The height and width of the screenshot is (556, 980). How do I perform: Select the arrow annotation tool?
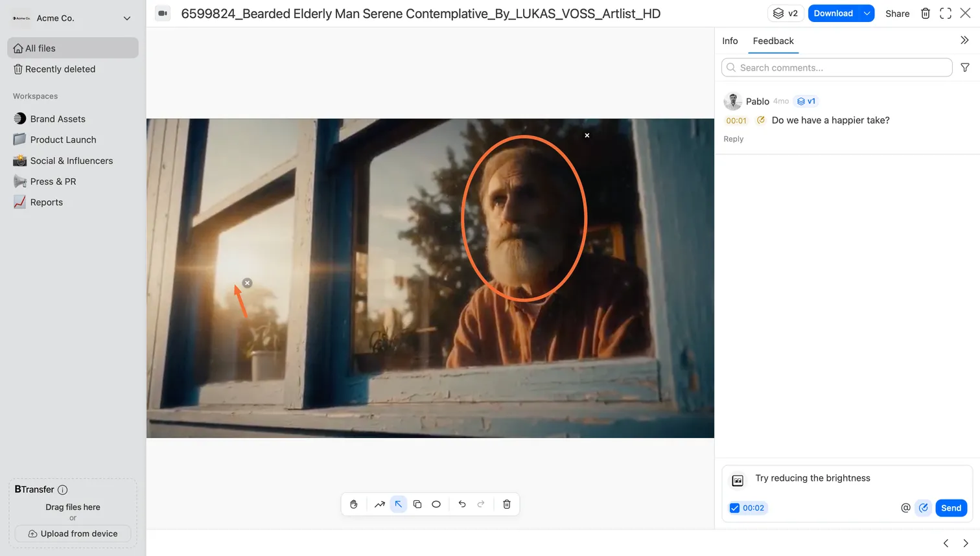click(399, 504)
